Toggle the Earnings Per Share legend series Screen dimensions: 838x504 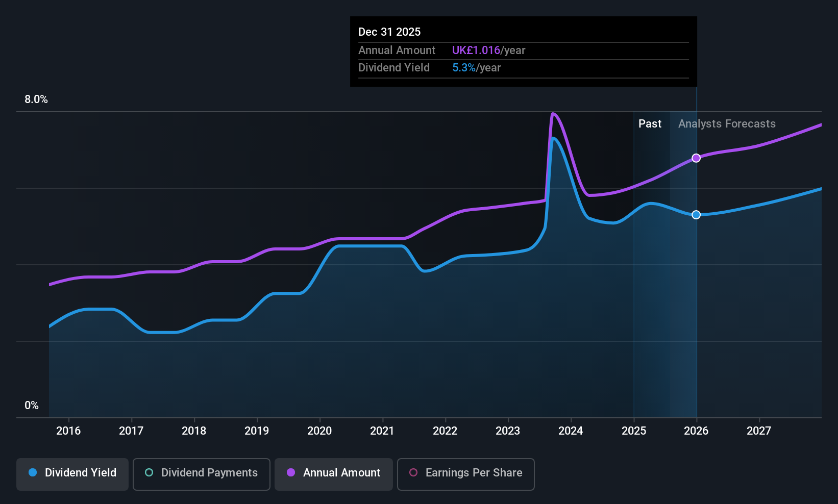(466, 474)
